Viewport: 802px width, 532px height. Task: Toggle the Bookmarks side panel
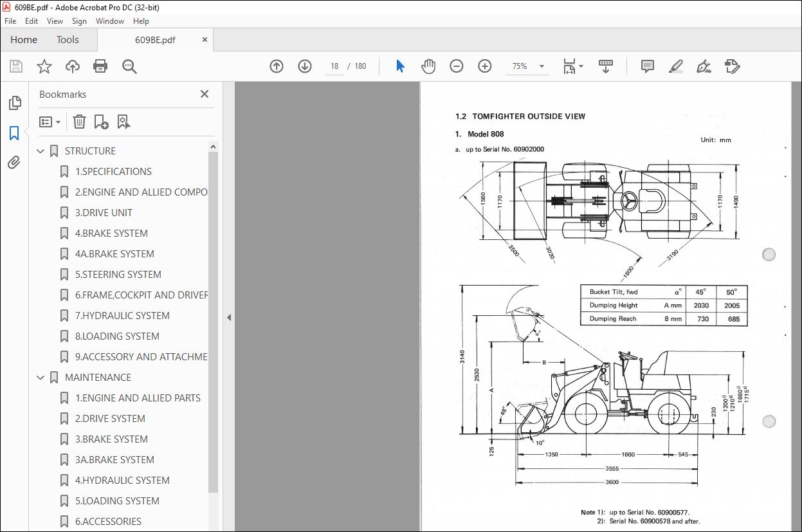(14, 133)
